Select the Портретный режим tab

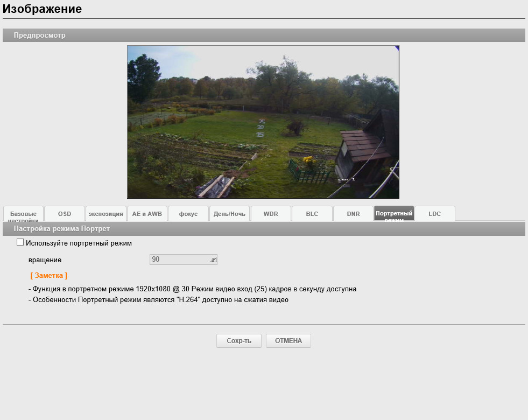coord(394,214)
